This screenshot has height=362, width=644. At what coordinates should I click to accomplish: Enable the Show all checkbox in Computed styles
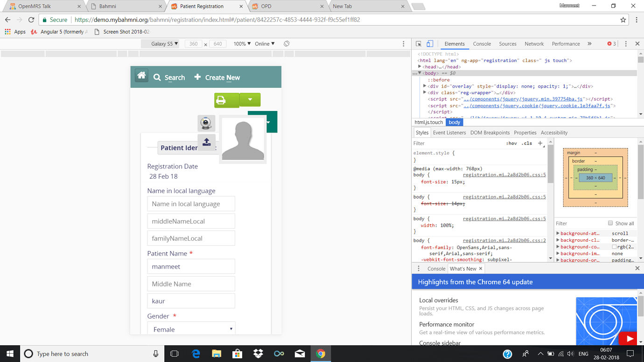coord(611,223)
